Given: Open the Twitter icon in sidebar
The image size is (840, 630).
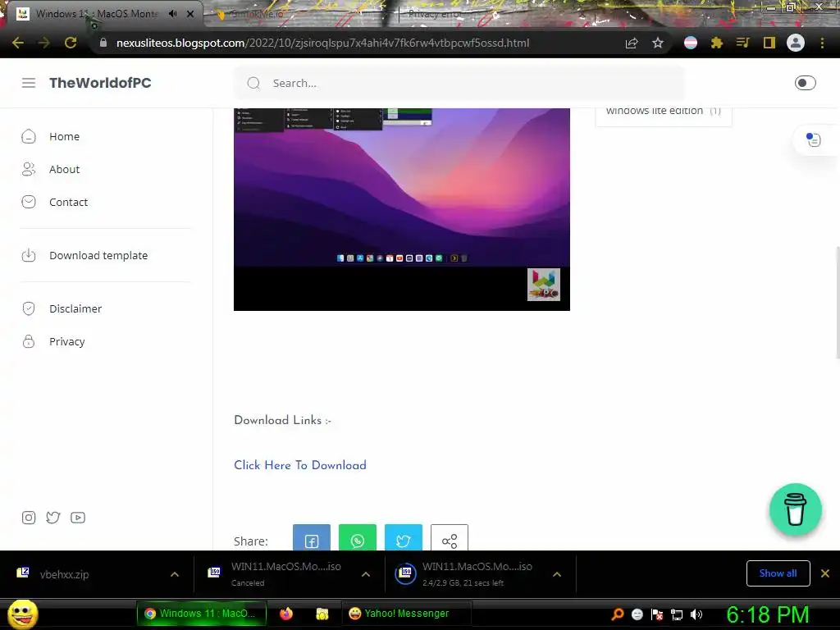Looking at the screenshot, I should coord(53,518).
